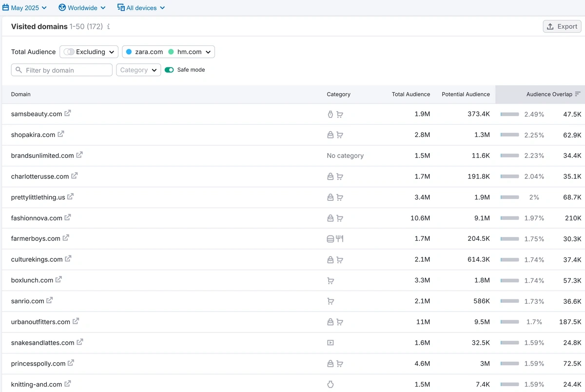Open princesspolly.com external link icon
The width and height of the screenshot is (585, 392).
click(71, 363)
